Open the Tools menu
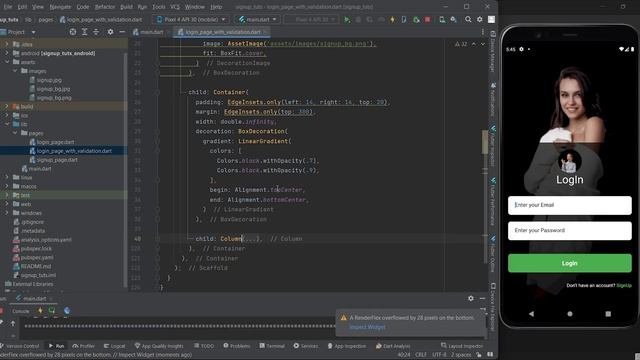This screenshot has width=640, height=360. click(158, 7)
